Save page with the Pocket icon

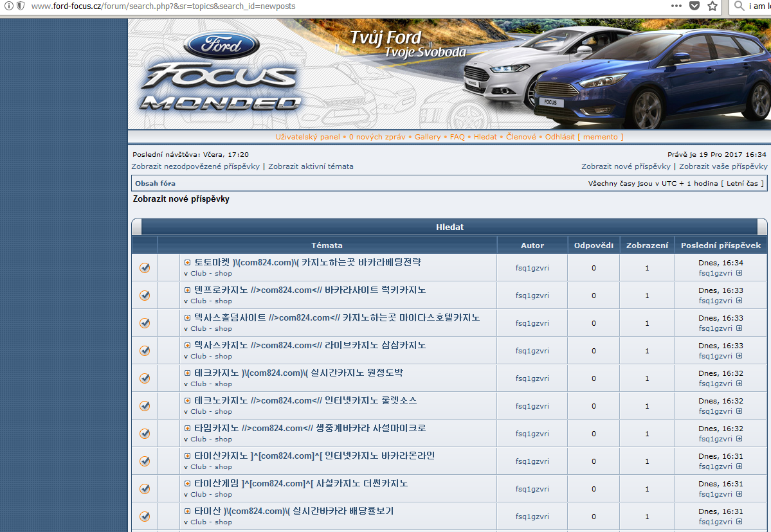[694, 6]
